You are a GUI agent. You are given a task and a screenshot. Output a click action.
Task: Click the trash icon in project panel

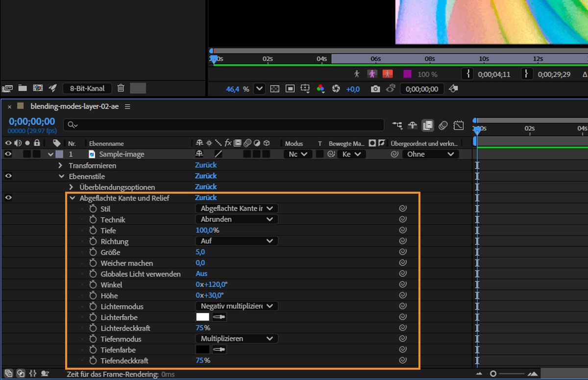click(x=121, y=88)
